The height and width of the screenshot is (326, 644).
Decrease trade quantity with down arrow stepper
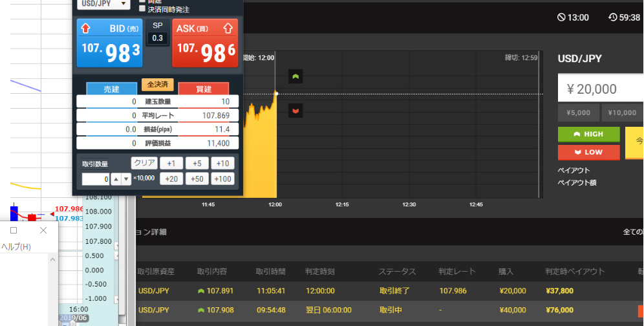(x=126, y=179)
